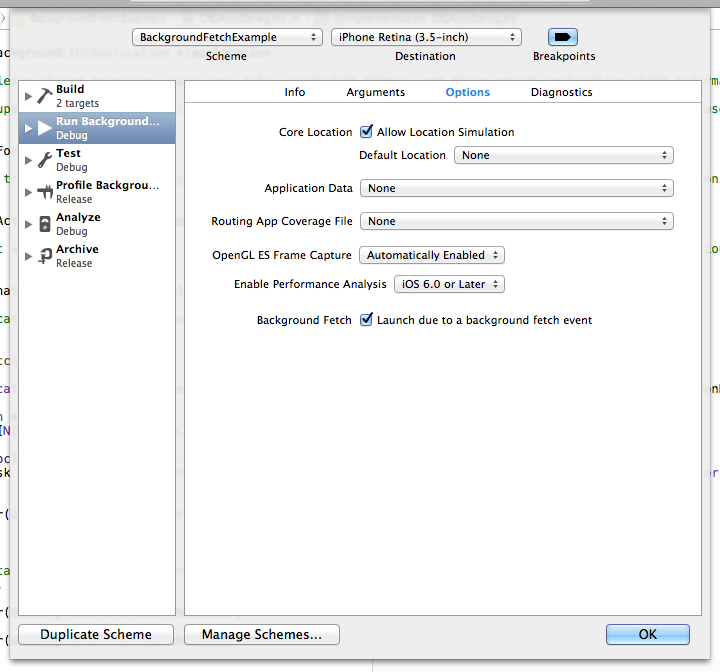Click the OK button
720x672 pixels.
(x=647, y=634)
